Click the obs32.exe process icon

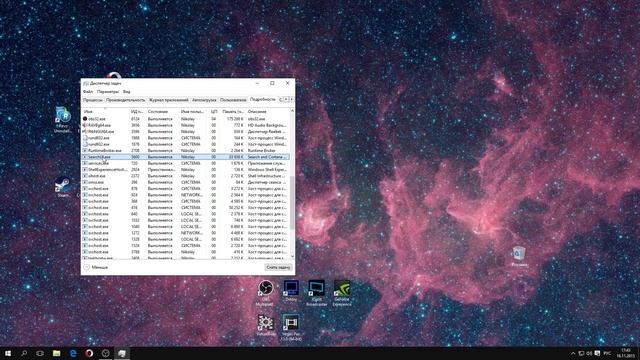coord(85,119)
